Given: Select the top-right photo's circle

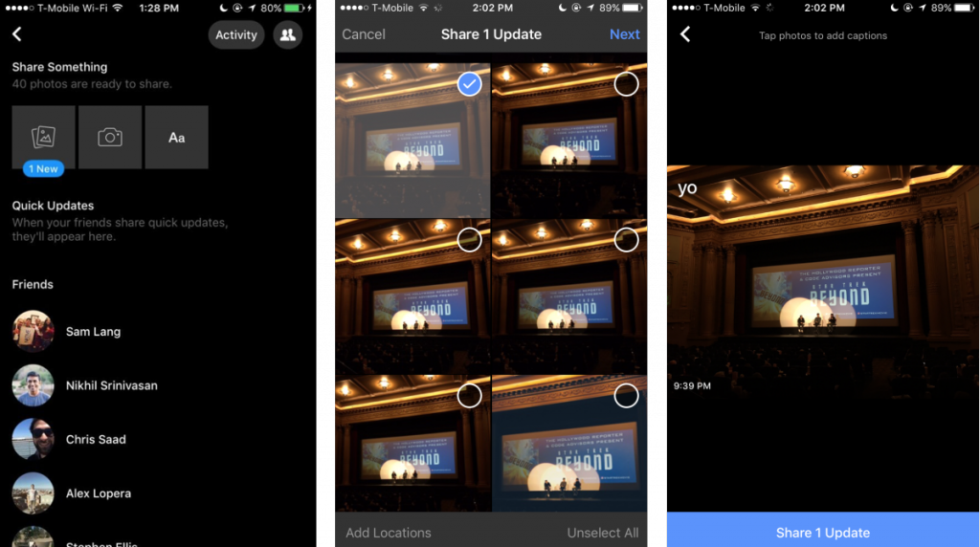Looking at the screenshot, I should tap(626, 83).
